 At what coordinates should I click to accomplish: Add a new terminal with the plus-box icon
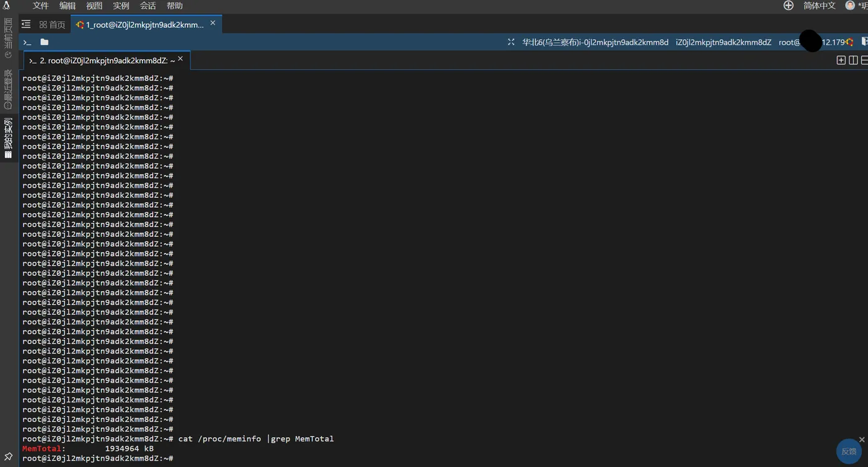click(841, 60)
